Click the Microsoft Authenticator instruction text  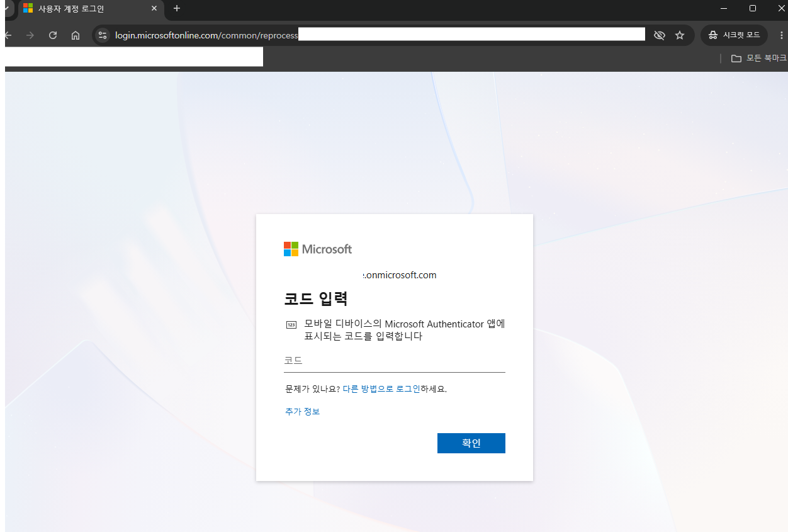pyautogui.click(x=404, y=330)
